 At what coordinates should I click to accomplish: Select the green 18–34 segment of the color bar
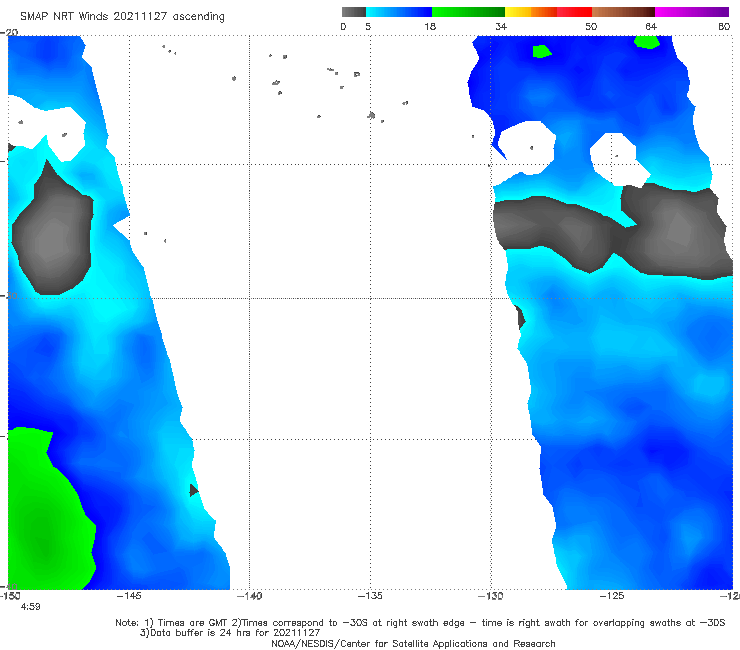click(x=468, y=12)
